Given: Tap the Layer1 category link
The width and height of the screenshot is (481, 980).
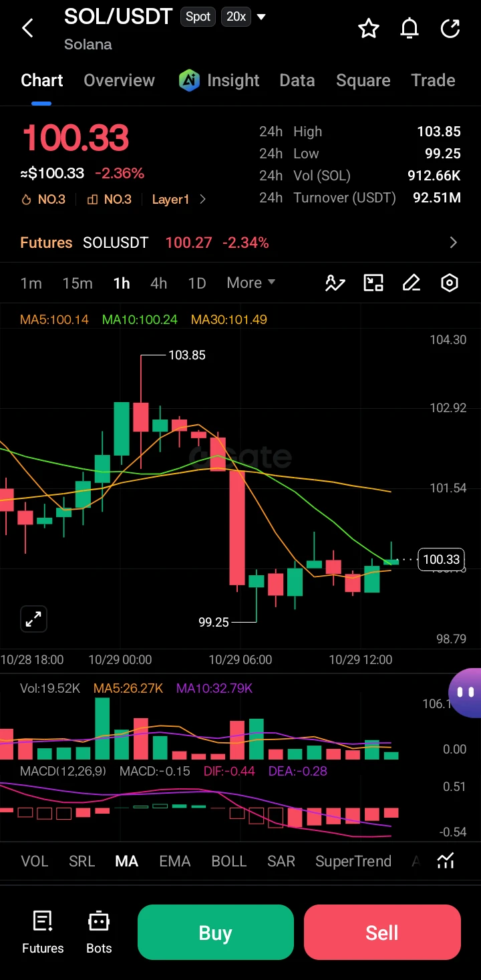Looking at the screenshot, I should point(170,199).
